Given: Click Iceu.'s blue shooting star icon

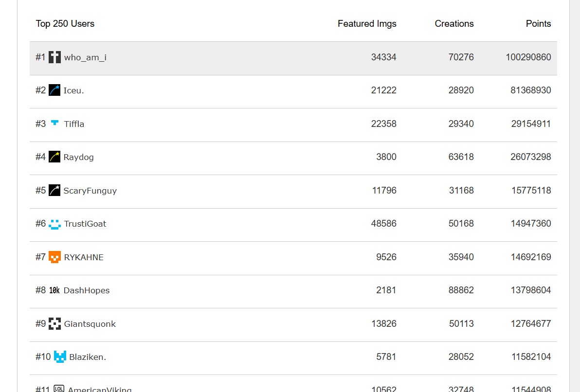Looking at the screenshot, I should [x=54, y=90].
